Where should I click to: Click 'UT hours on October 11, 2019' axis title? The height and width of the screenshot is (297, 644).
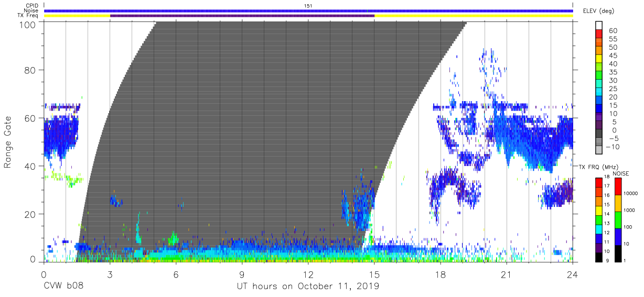coord(308,287)
